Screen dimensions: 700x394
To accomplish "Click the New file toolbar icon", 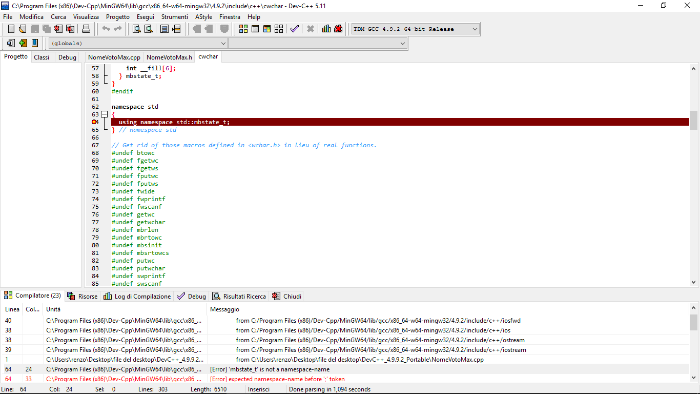I will (x=11, y=29).
